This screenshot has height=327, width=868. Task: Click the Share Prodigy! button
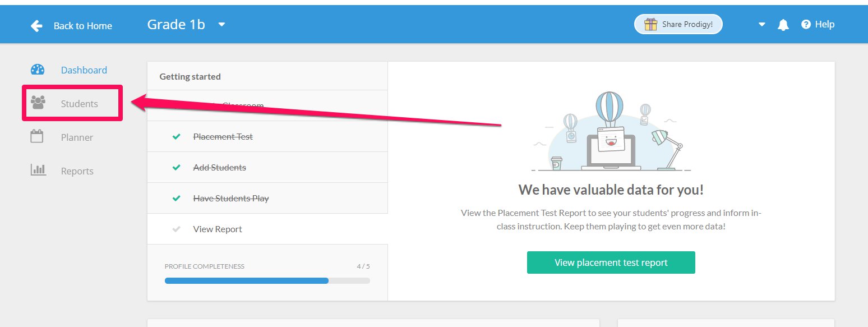678,24
